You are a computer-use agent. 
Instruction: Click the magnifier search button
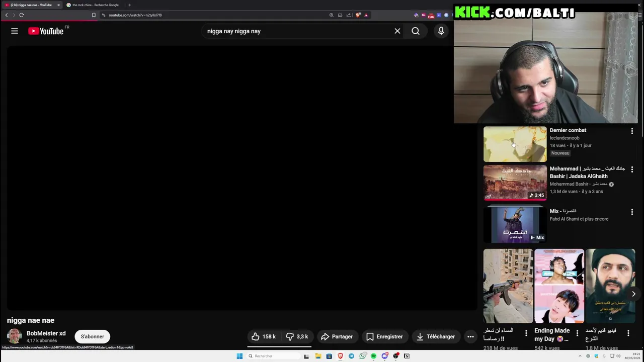tap(416, 31)
